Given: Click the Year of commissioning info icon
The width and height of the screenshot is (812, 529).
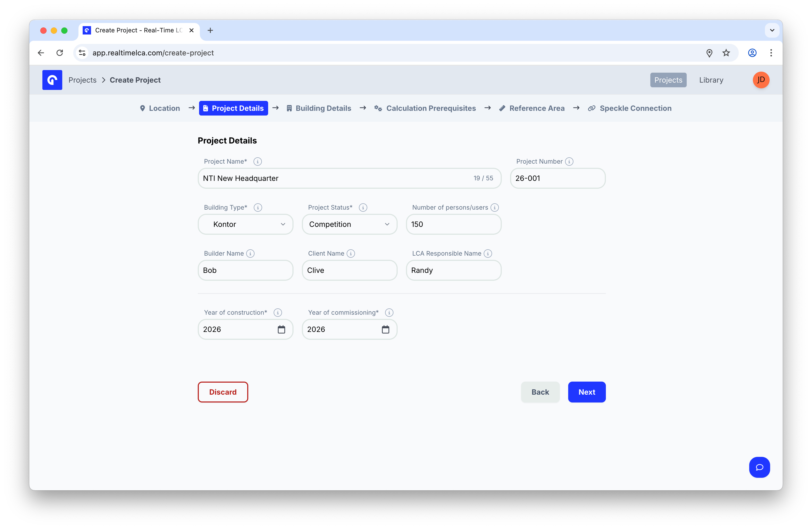Looking at the screenshot, I should (x=389, y=313).
